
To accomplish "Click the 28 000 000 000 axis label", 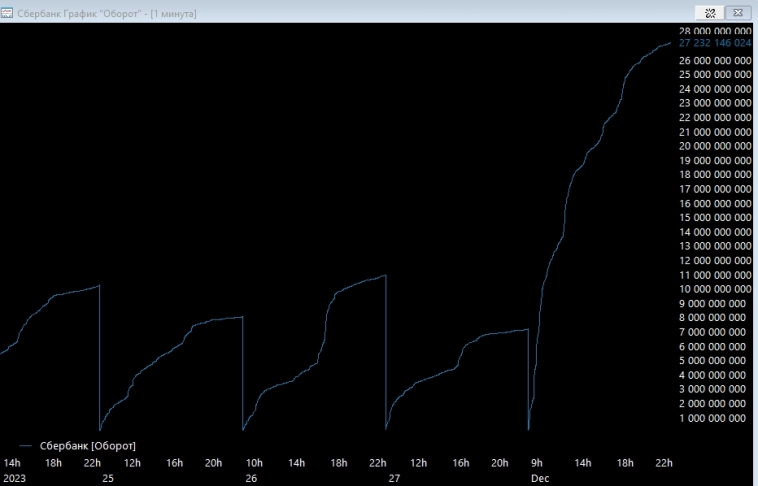I will coord(714,32).
